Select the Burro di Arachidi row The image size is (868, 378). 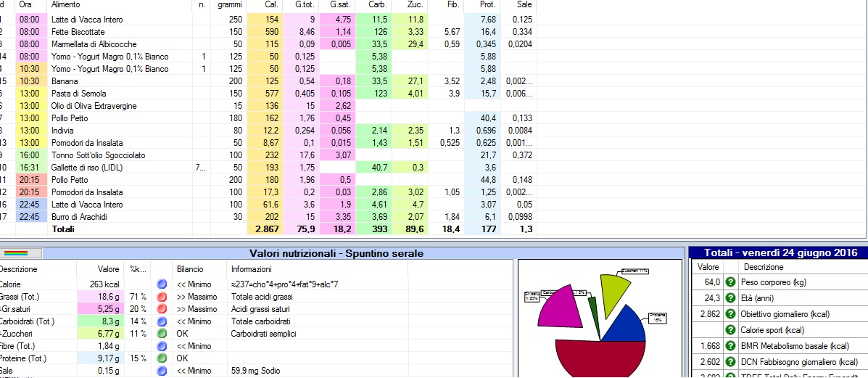(x=80, y=217)
